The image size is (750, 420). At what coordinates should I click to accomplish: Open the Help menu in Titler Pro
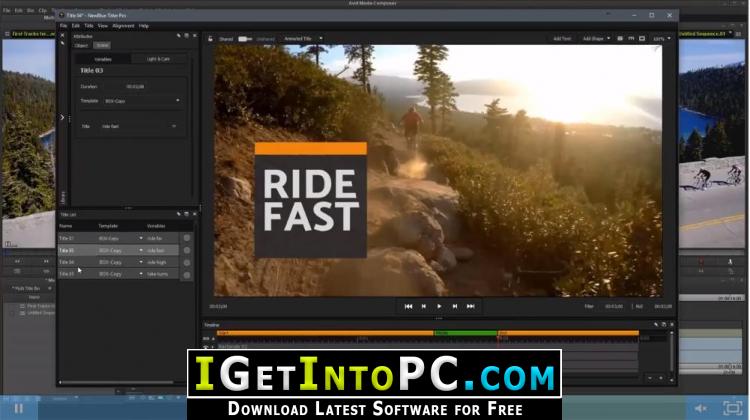point(143,26)
